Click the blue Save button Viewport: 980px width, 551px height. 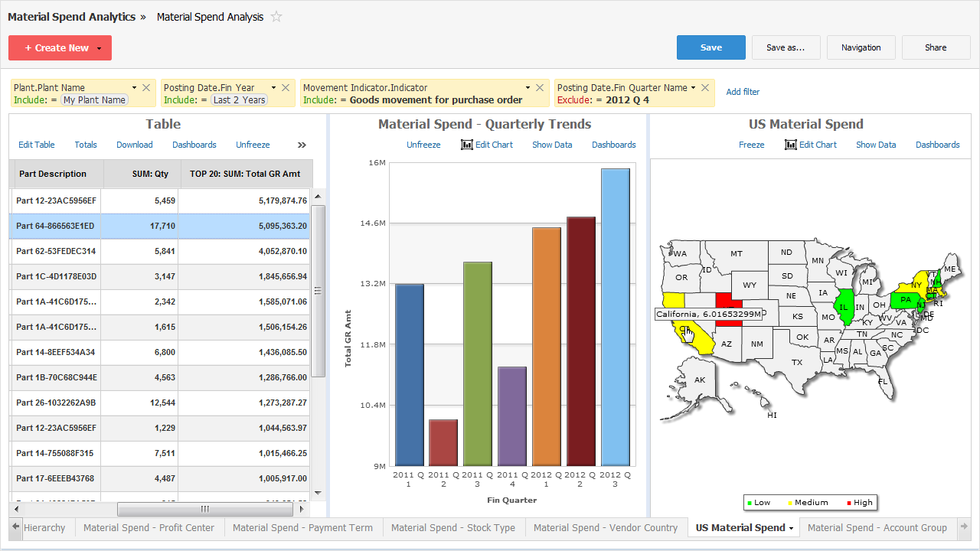point(710,47)
